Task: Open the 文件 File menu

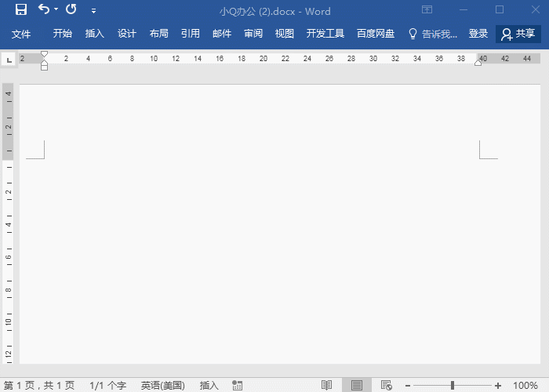Action: pyautogui.click(x=21, y=34)
